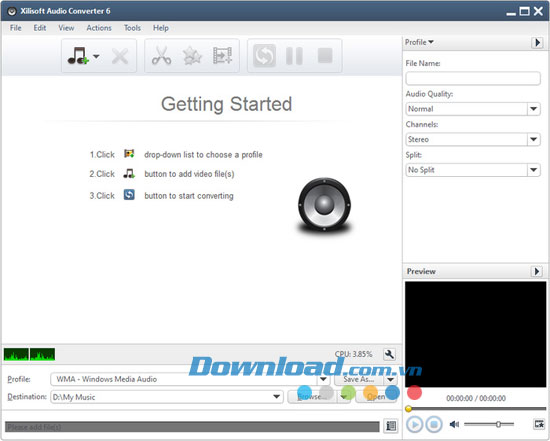Expand the Audio Quality dropdown
Screen dimensions: 550x441
click(534, 109)
